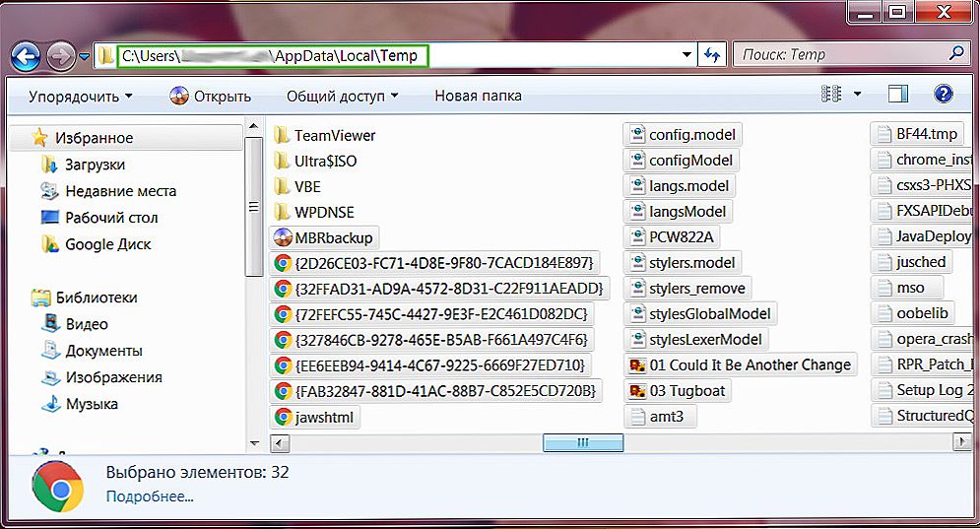Open the Музыка library
This screenshot has height=529, width=980.
[x=80, y=404]
